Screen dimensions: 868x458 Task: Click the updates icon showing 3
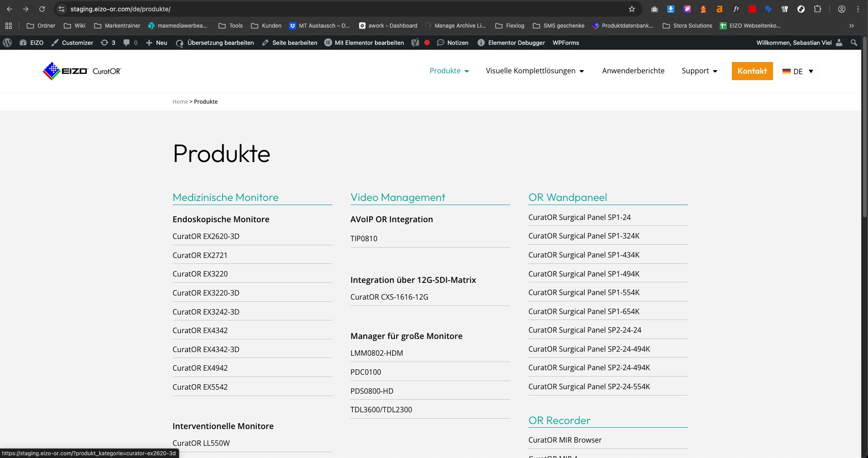point(108,43)
